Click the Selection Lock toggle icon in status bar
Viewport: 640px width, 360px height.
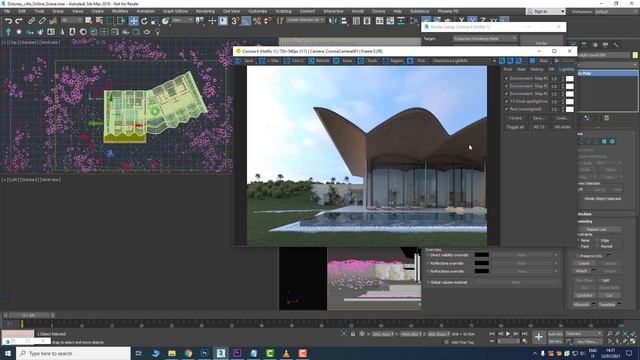[x=353, y=334]
